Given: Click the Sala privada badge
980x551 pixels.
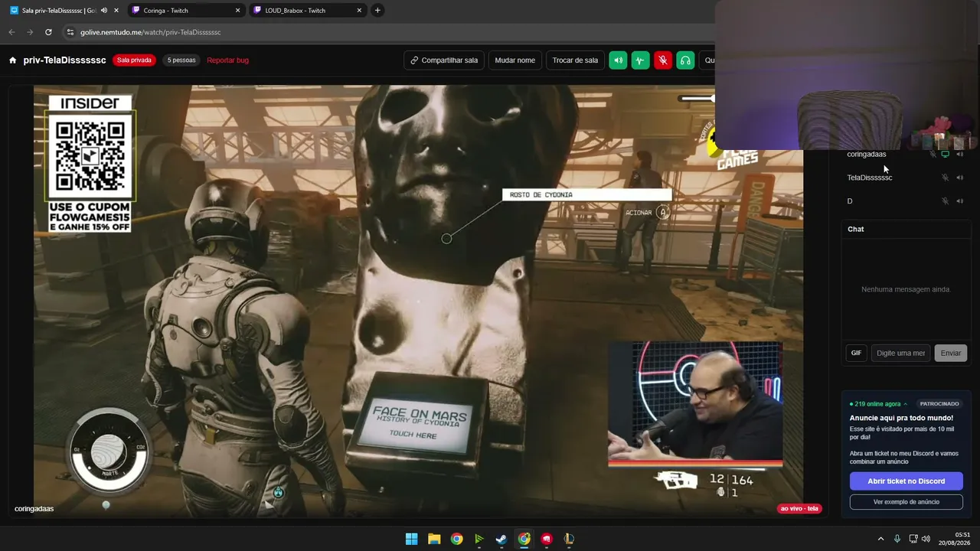Looking at the screenshot, I should pos(134,60).
